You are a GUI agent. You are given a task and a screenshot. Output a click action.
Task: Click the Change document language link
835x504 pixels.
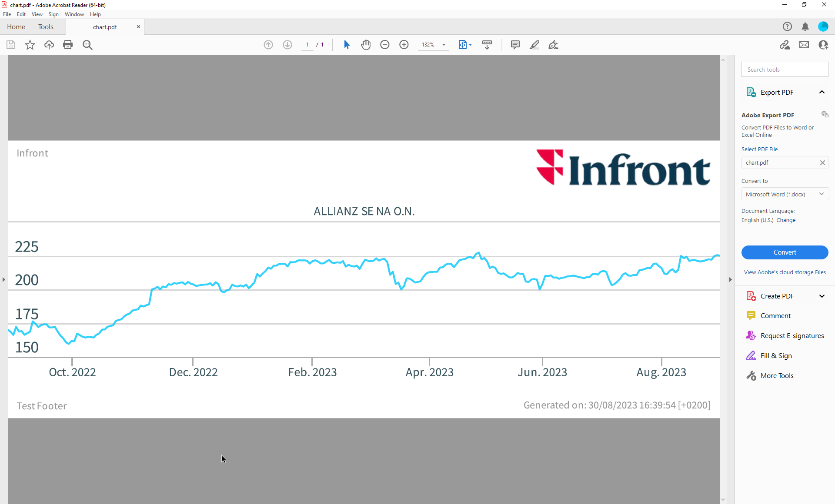click(x=786, y=220)
